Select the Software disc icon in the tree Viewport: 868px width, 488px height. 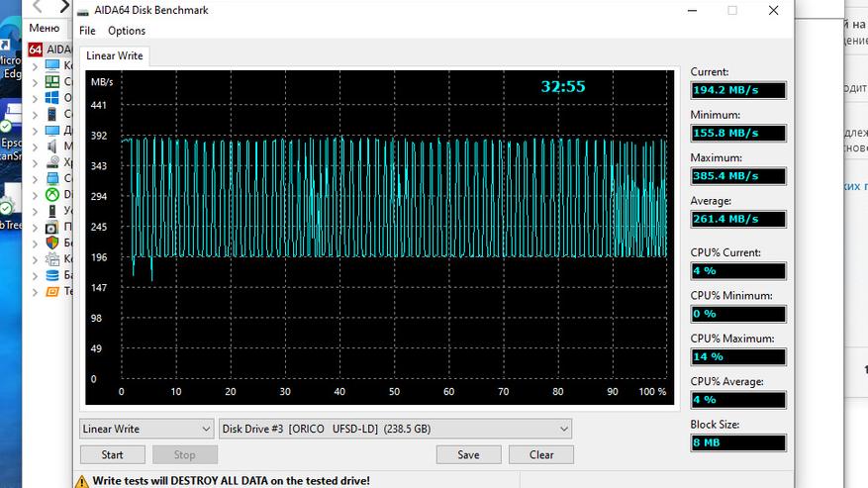point(52,227)
